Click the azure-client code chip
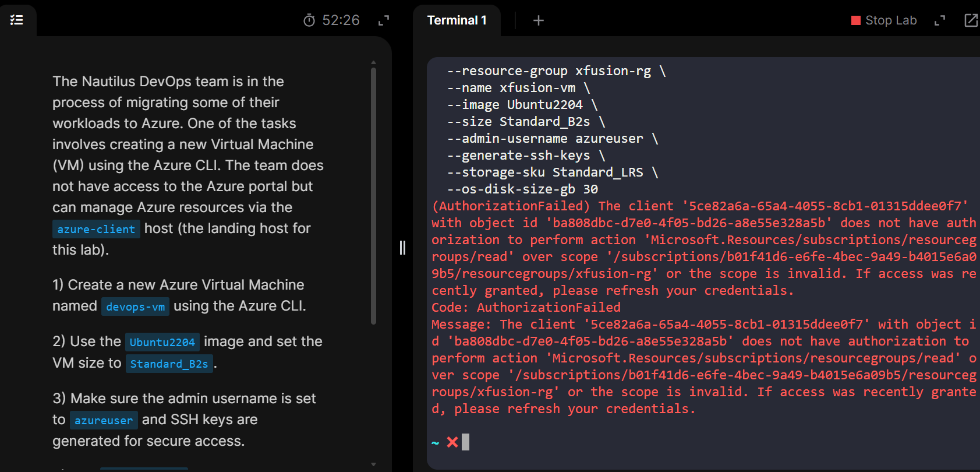 pyautogui.click(x=96, y=229)
